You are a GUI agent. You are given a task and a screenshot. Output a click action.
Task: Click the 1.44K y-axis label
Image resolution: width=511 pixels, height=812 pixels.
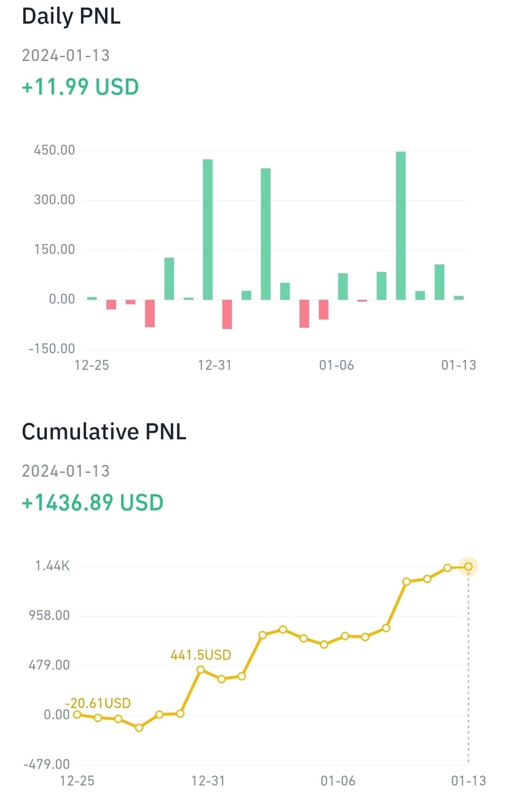coord(53,566)
